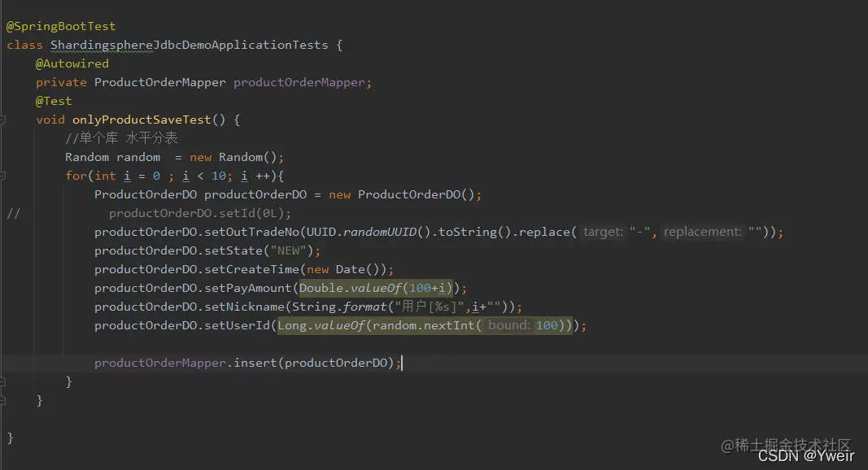Screen dimensions: 868x470
Task: Click the setCreateTime method call
Action: 252,270
